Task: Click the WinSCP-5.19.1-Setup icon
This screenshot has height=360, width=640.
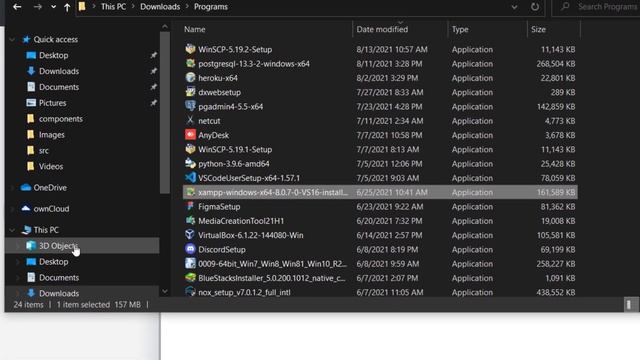Action: [190, 149]
